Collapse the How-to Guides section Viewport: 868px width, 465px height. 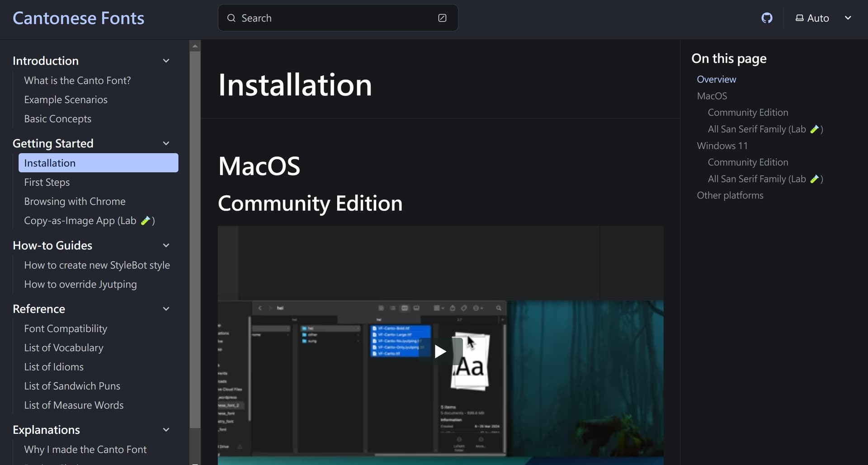click(166, 245)
